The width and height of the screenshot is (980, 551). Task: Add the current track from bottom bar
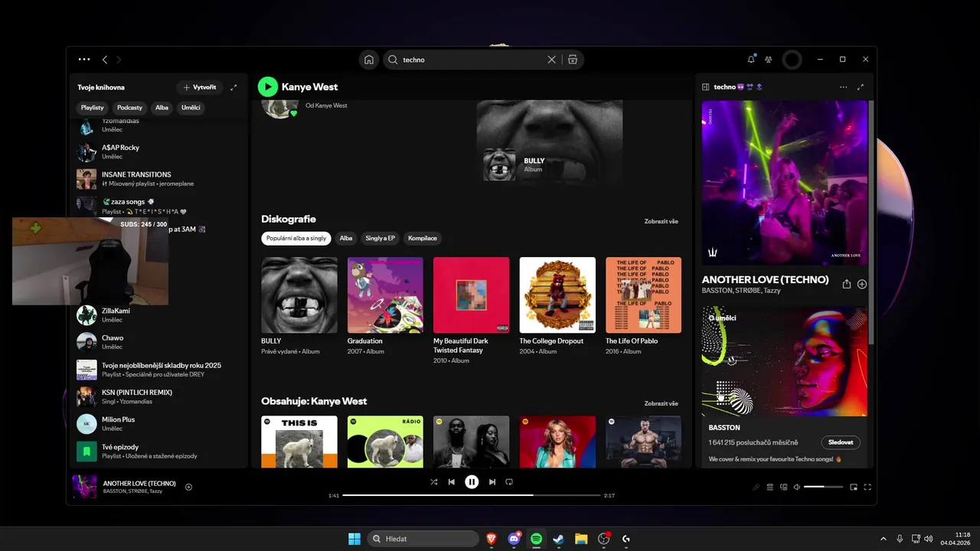pos(188,487)
